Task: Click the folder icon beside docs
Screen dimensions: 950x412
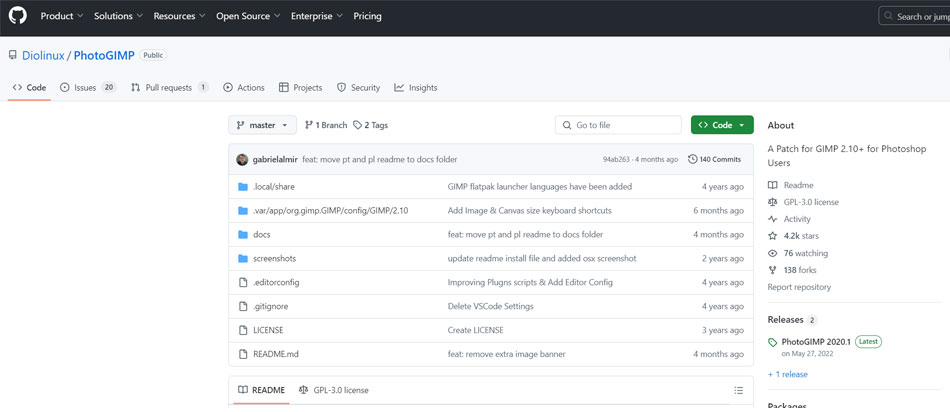Action: [x=243, y=234]
